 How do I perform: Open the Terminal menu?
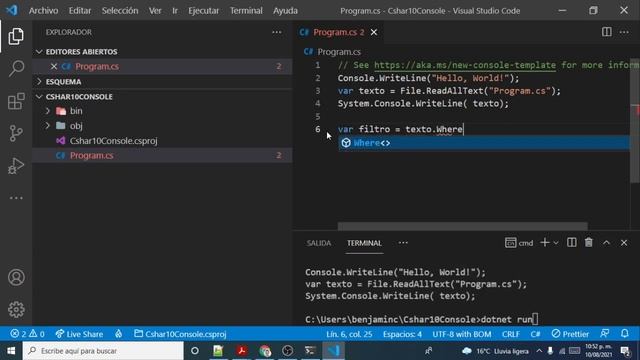coord(246,11)
